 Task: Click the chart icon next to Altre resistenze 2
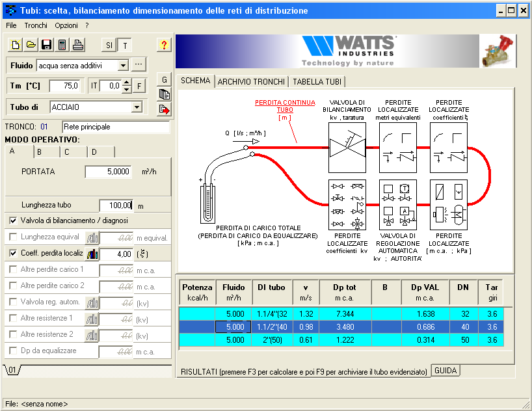coord(92,336)
